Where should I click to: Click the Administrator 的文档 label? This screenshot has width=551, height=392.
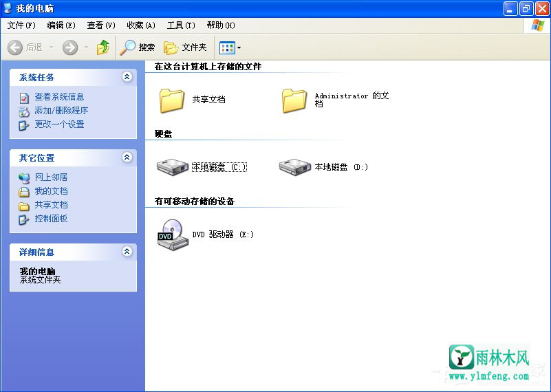point(352,100)
